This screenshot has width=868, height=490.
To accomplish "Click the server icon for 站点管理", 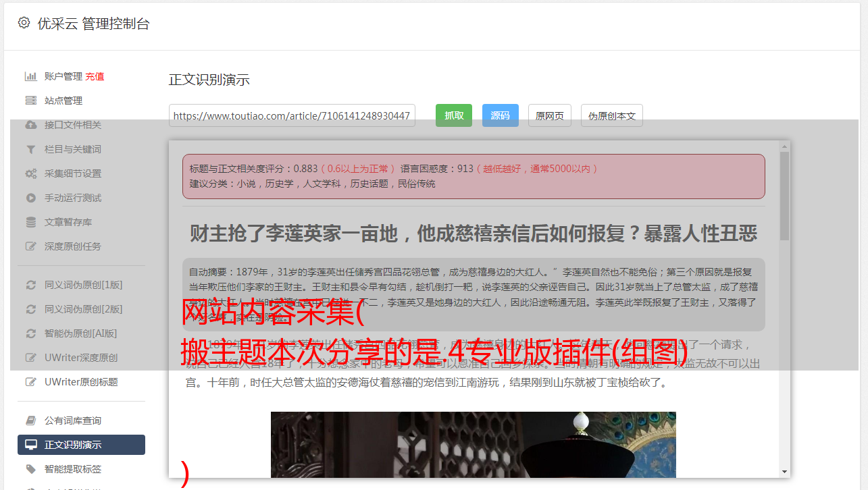I will tap(31, 101).
